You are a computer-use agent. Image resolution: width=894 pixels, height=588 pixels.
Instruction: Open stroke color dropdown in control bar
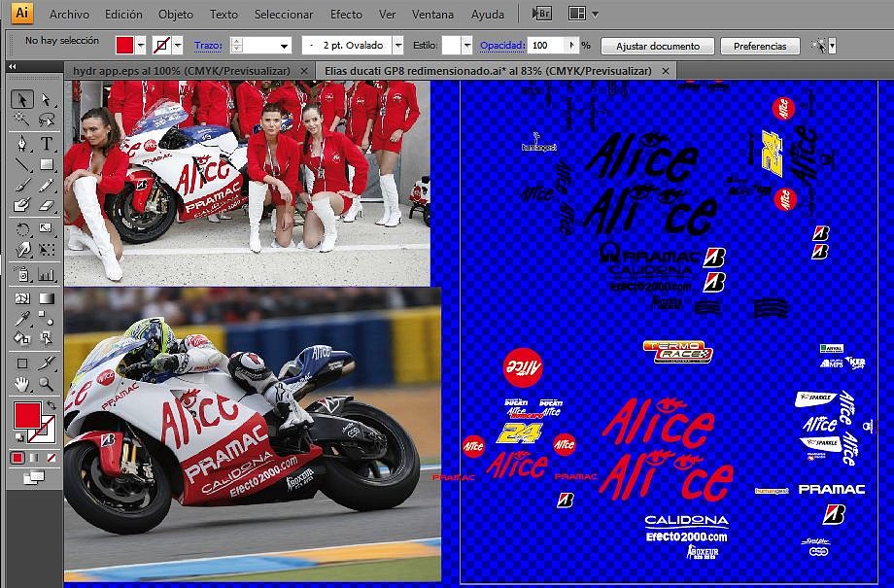tap(178, 45)
